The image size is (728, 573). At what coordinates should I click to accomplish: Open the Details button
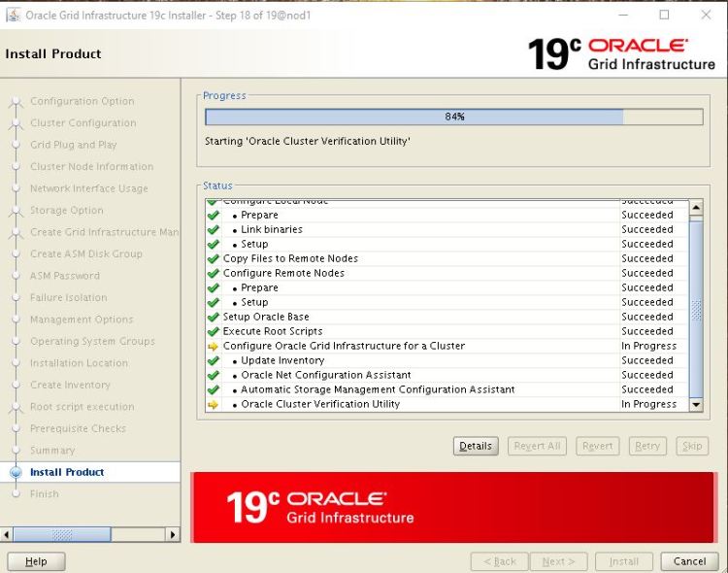(x=475, y=446)
